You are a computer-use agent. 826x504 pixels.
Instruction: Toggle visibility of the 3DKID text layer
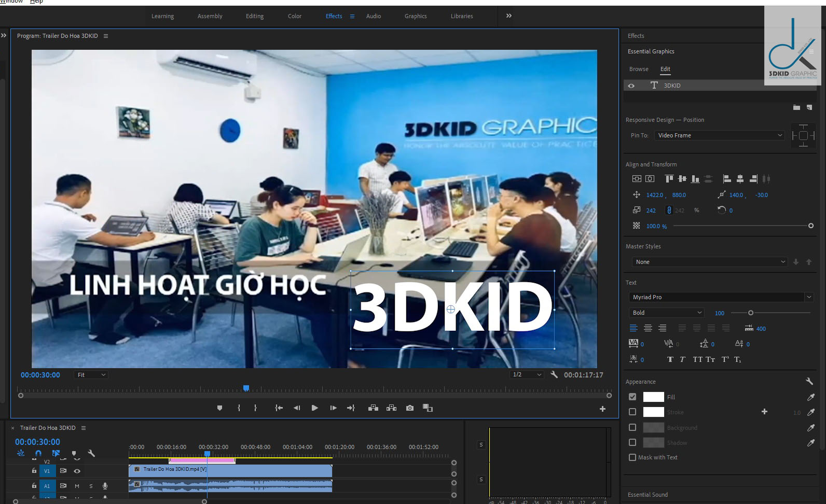(x=631, y=86)
